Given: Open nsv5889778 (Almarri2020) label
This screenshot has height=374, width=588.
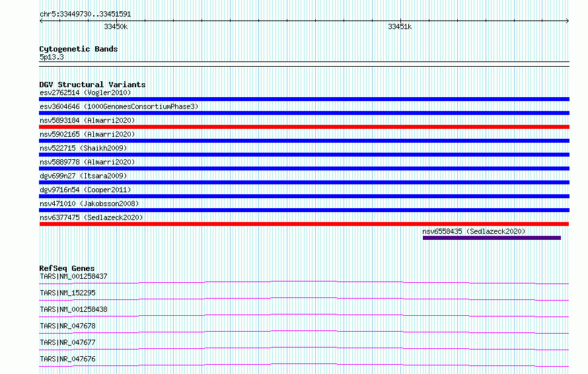Looking at the screenshot, I should click(87, 162).
